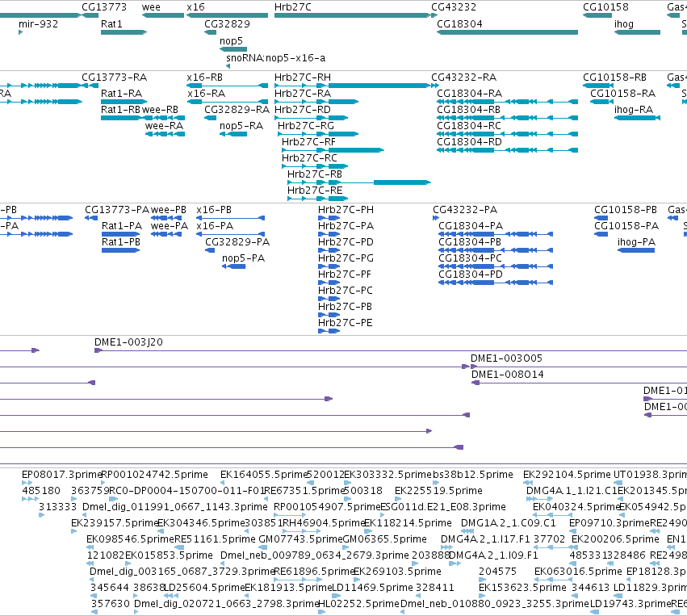
Task: Select the Rat1-RA transcript bar
Action: 124,102
